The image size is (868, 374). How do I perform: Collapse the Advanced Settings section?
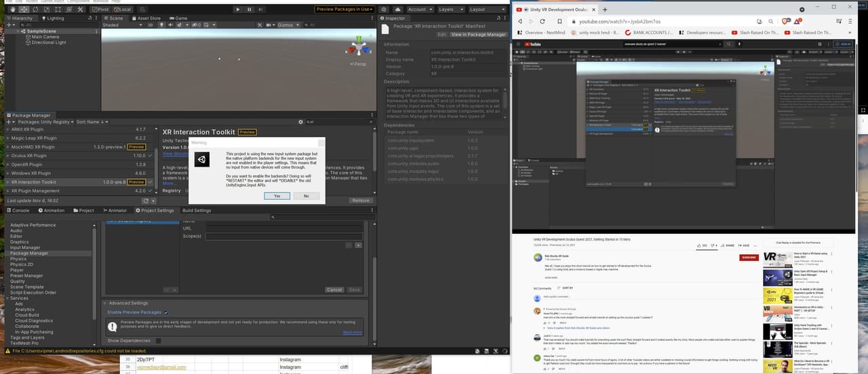point(106,303)
